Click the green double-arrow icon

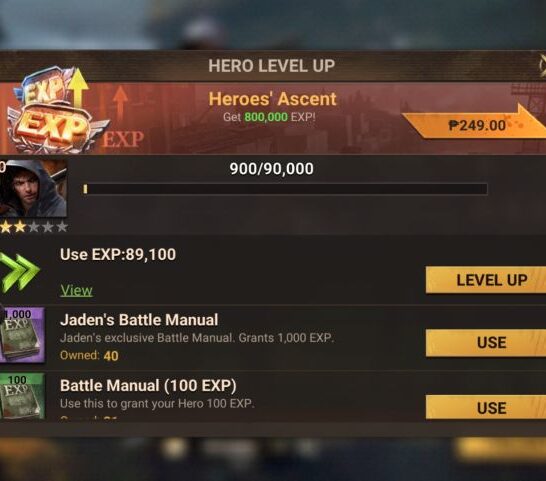[19, 272]
